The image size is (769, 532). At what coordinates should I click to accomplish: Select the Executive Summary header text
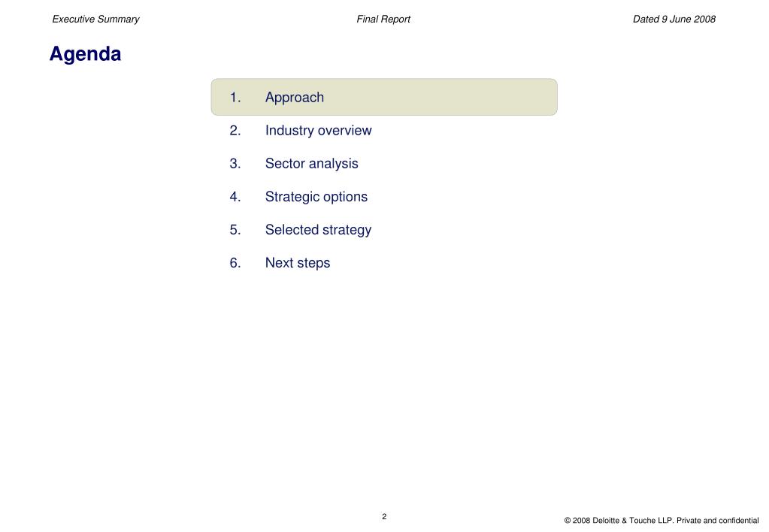pos(95,19)
